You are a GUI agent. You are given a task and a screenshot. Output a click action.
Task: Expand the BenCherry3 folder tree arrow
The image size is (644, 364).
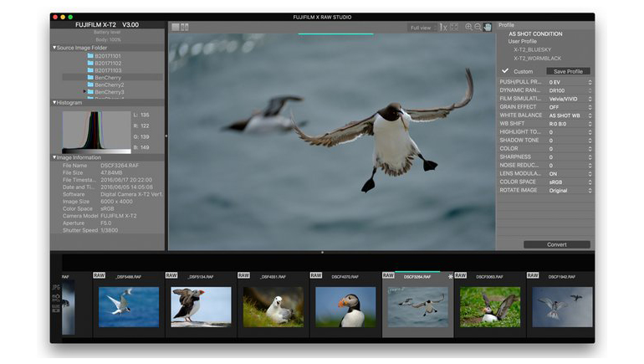point(84,92)
